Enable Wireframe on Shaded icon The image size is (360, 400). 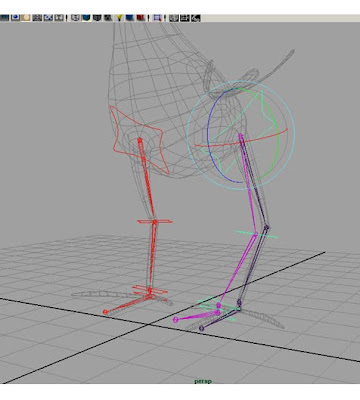97,18
